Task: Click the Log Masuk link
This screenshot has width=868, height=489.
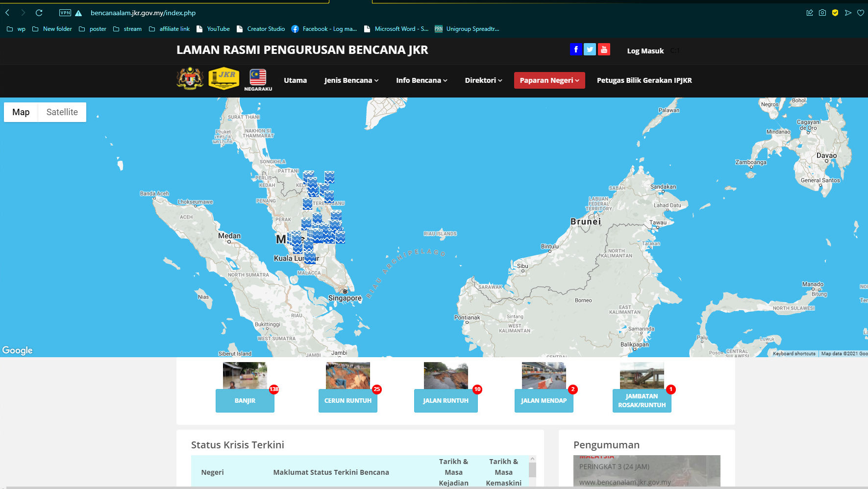Action: (645, 51)
